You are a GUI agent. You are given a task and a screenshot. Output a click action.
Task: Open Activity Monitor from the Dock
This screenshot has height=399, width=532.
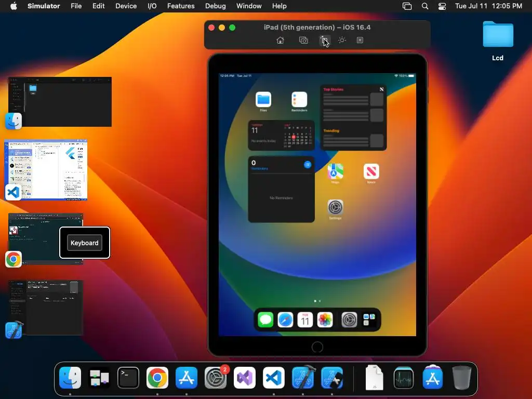point(403,378)
